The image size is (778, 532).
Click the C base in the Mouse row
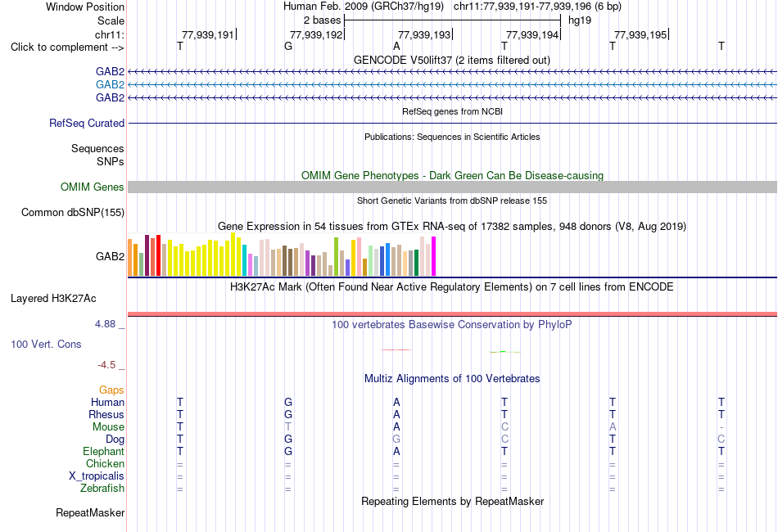[x=504, y=427]
